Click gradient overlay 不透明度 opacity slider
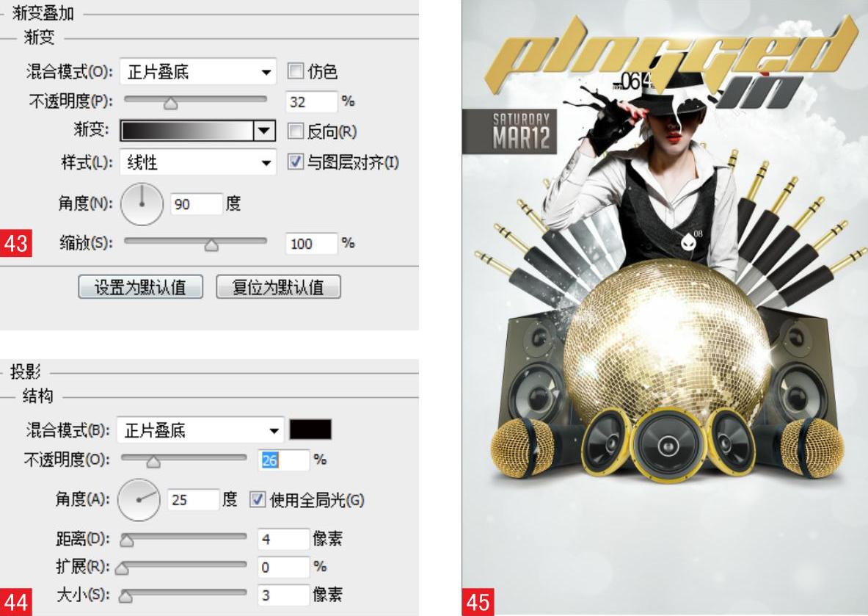868x616 pixels. pos(195,101)
